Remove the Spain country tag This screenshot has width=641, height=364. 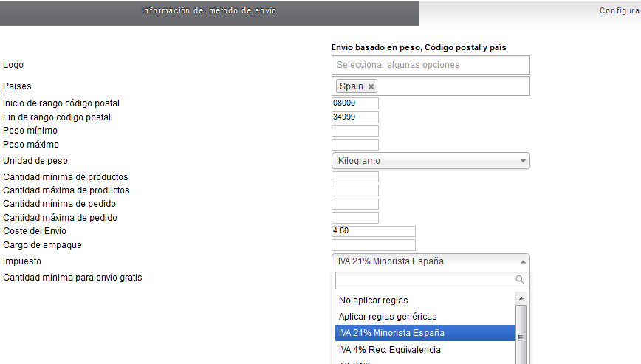point(371,86)
